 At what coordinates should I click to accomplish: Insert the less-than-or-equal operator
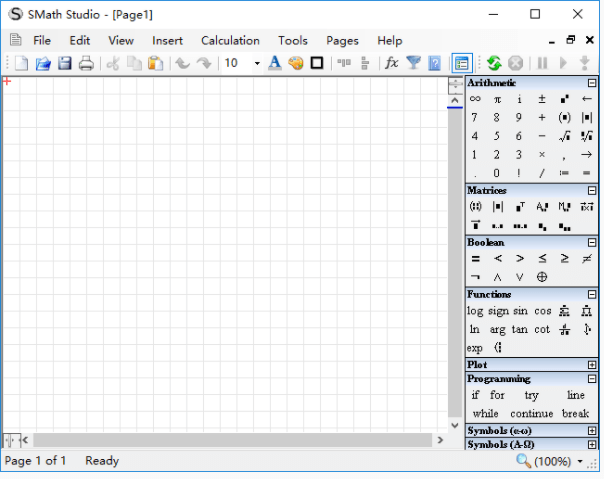click(542, 259)
